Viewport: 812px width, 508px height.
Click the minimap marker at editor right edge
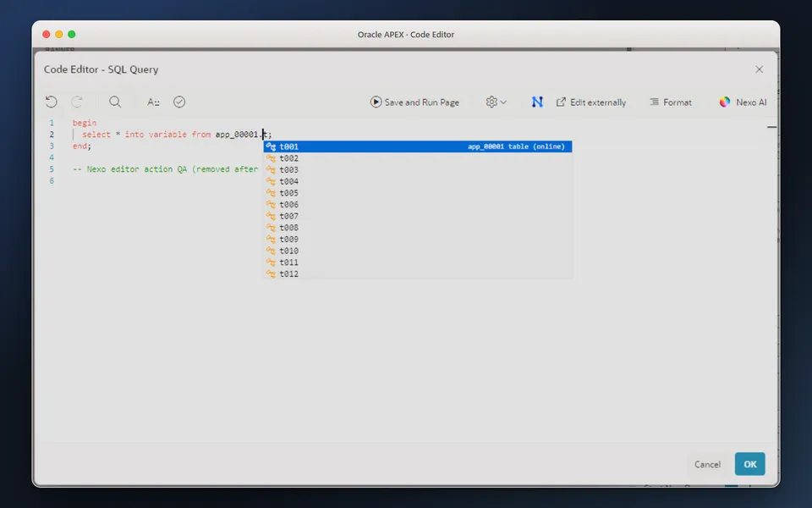[771, 126]
